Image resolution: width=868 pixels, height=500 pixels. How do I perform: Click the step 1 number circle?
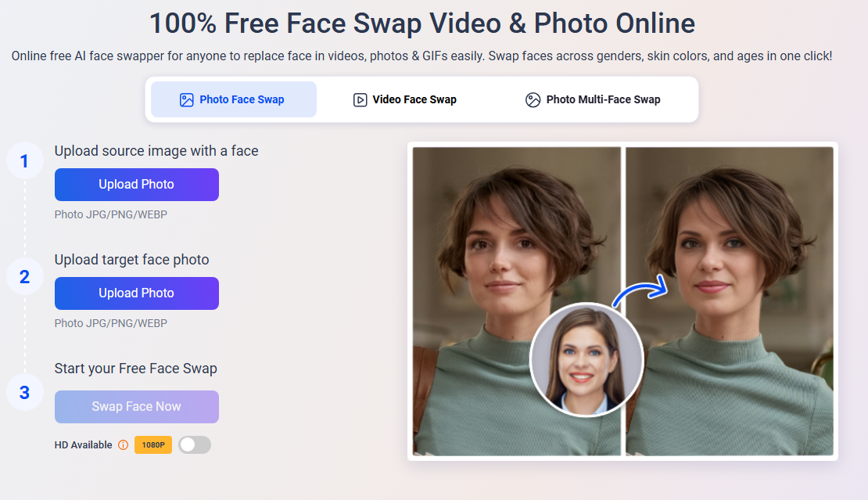coord(24,160)
